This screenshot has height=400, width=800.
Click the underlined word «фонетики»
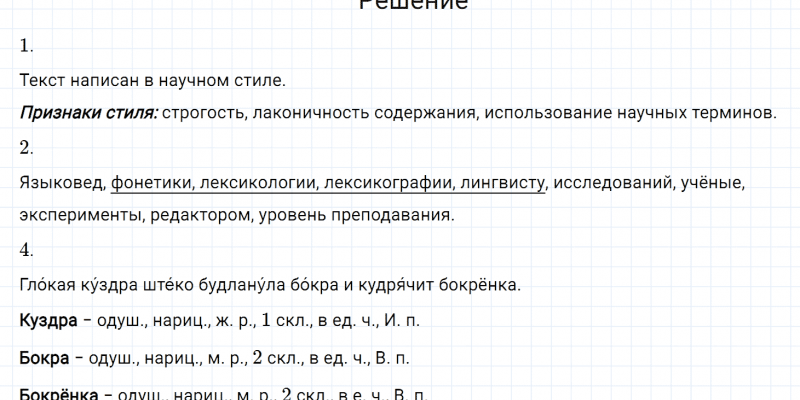[x=151, y=182]
